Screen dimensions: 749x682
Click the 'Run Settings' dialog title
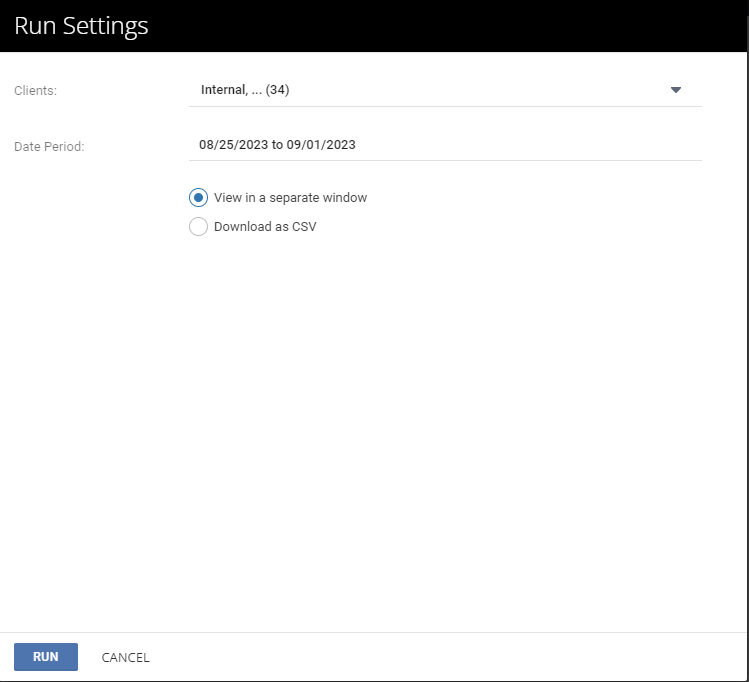pyautogui.click(x=81, y=26)
